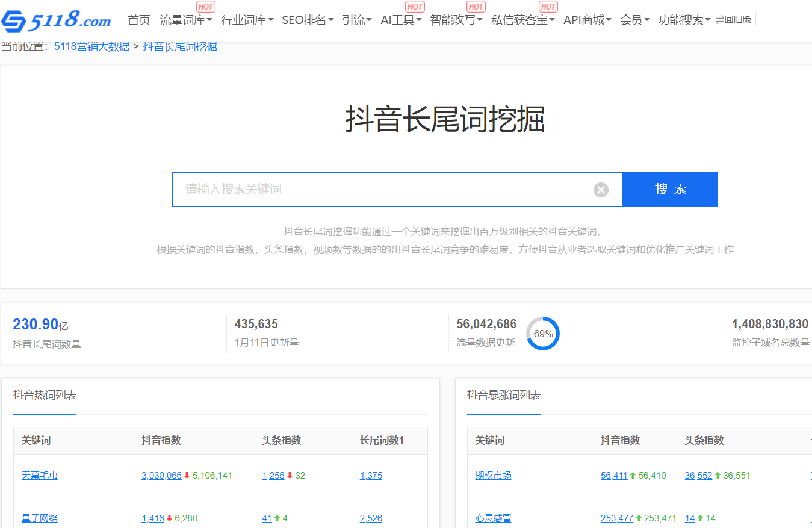Expand the 功能搜索 dropdown menu
The width and height of the screenshot is (812, 528).
click(x=684, y=20)
